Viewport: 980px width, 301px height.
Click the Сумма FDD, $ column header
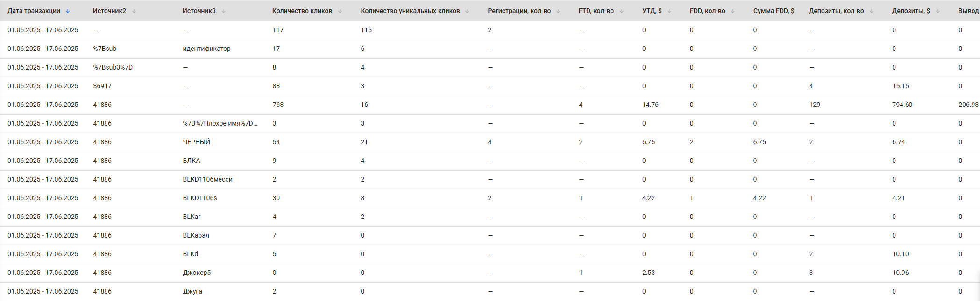click(774, 11)
